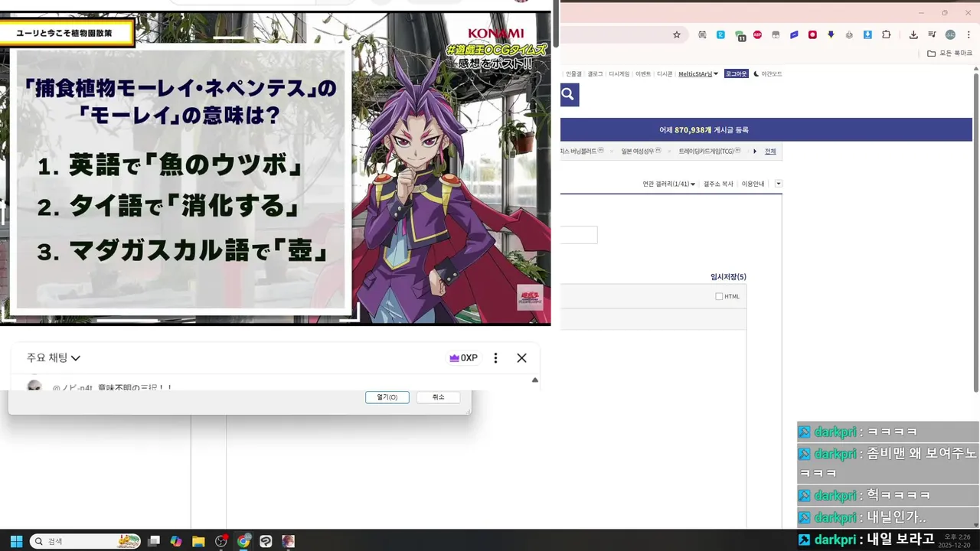Image resolution: width=980 pixels, height=551 pixels.
Task: Bookmark the page with the star icon
Action: [677, 34]
